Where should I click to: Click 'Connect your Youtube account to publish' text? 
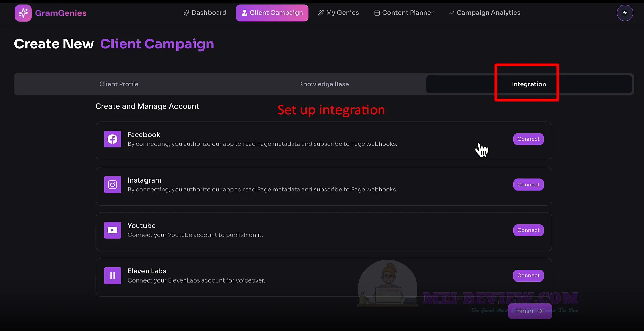coord(195,235)
